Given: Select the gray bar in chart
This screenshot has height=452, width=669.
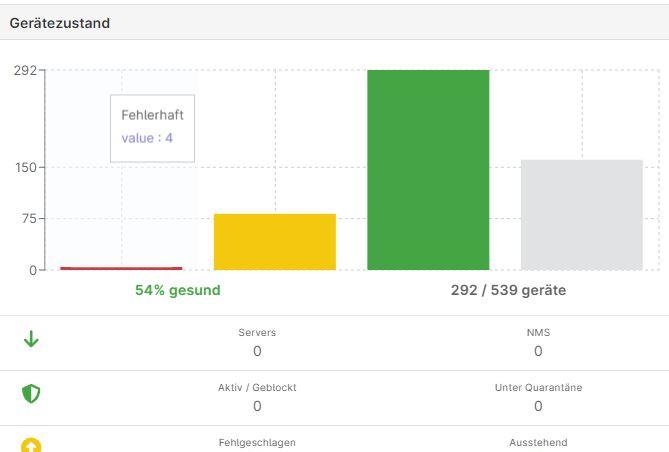Looking at the screenshot, I should click(582, 215).
